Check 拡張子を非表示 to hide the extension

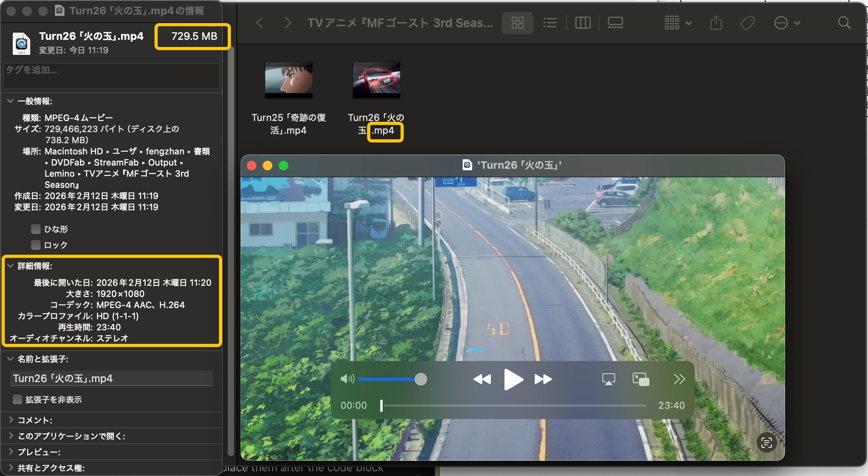[18, 399]
